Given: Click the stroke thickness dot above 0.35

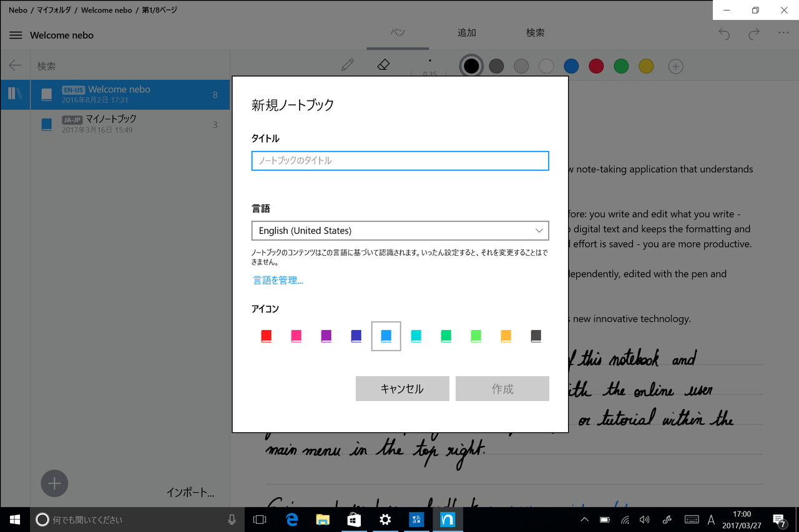Looking at the screenshot, I should pyautogui.click(x=430, y=61).
